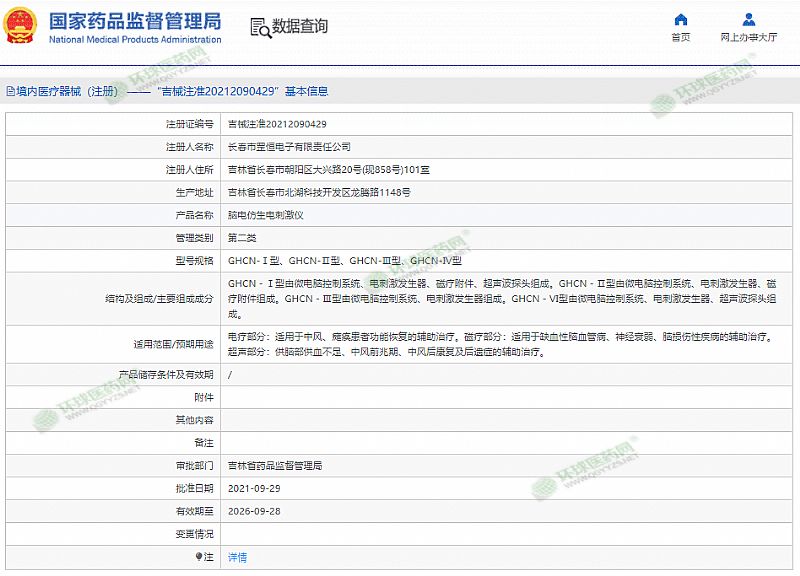Open the 详情 details link

237,557
